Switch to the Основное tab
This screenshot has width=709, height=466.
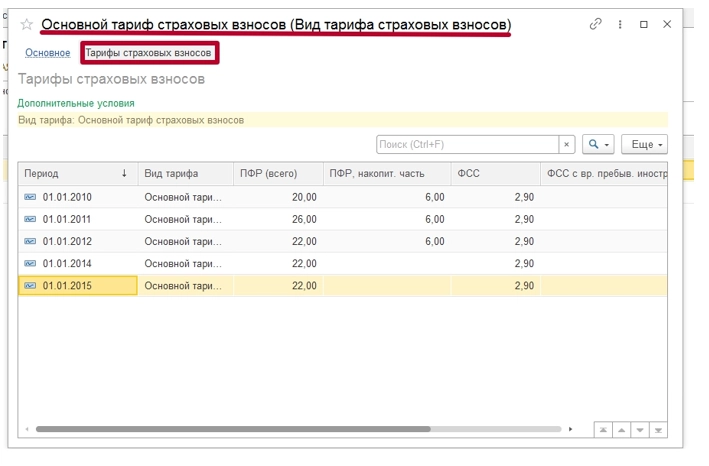click(x=47, y=53)
